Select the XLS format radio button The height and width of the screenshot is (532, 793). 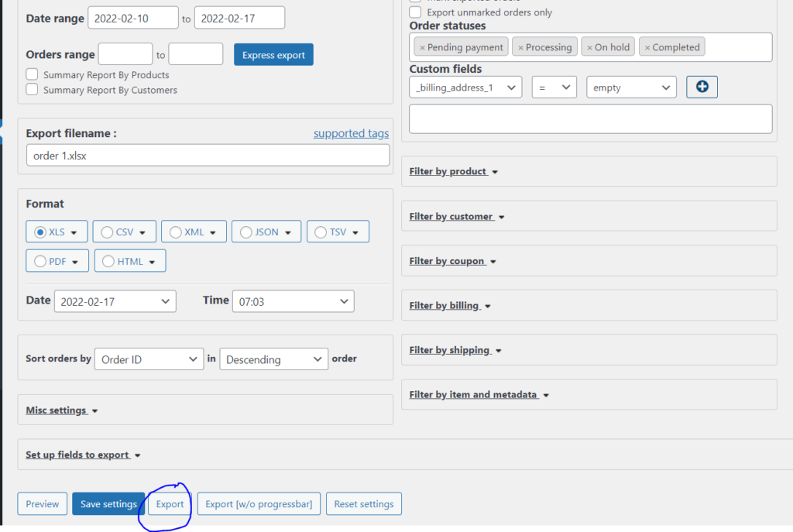click(40, 232)
